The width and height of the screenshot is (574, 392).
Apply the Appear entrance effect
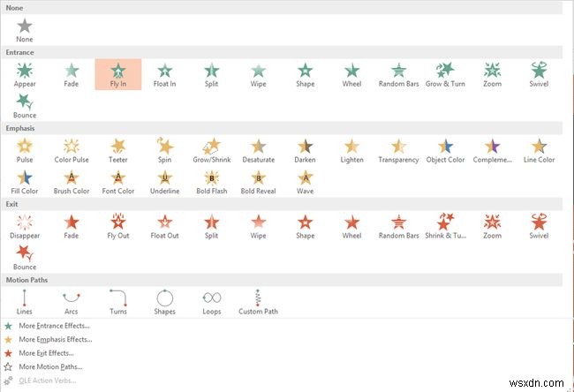[x=25, y=75]
